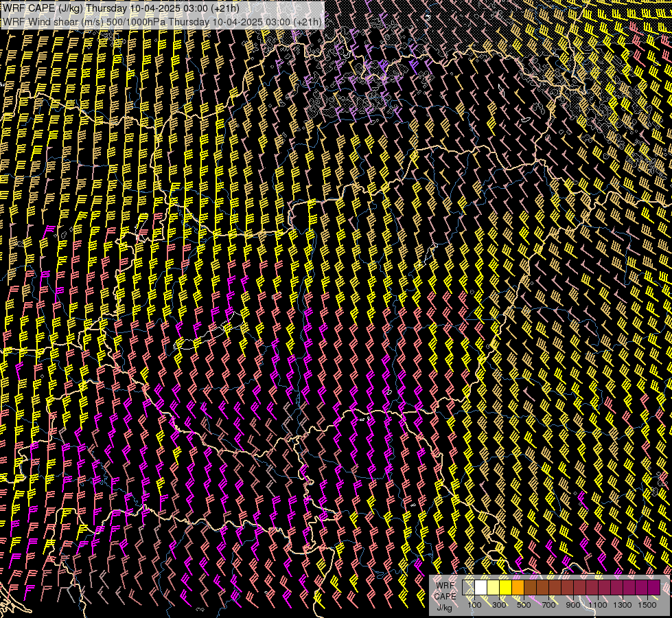Click the legend label "700"
The height and width of the screenshot is (618, 672).
[548, 605]
